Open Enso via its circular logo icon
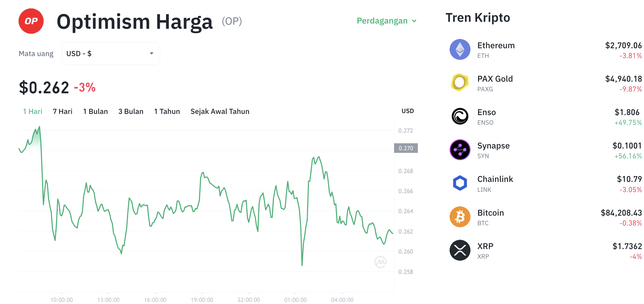This screenshot has height=304, width=644. pyautogui.click(x=460, y=116)
